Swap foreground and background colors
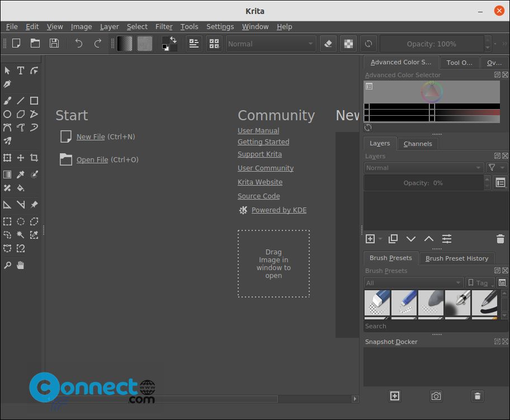510x420 pixels. point(173,40)
